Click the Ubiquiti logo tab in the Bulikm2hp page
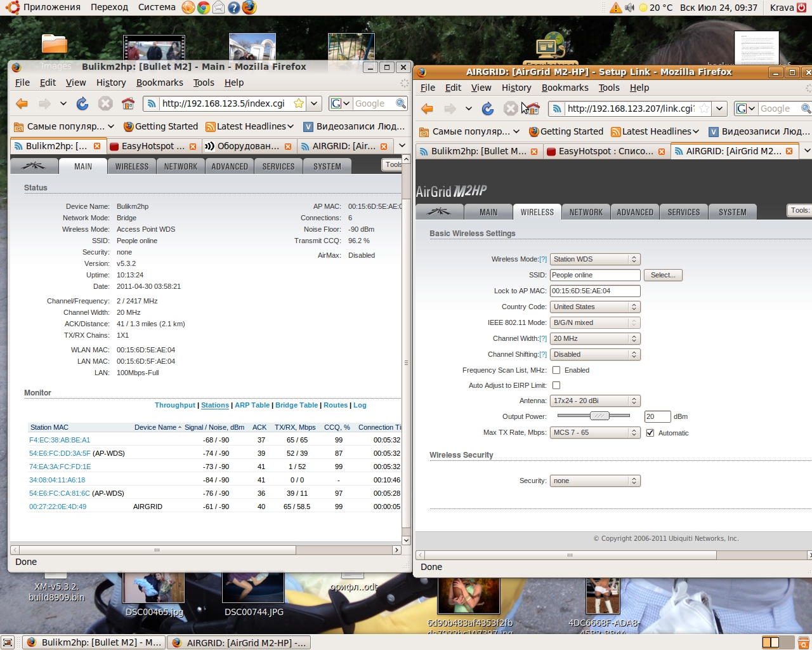The height and width of the screenshot is (650, 812). [34, 166]
